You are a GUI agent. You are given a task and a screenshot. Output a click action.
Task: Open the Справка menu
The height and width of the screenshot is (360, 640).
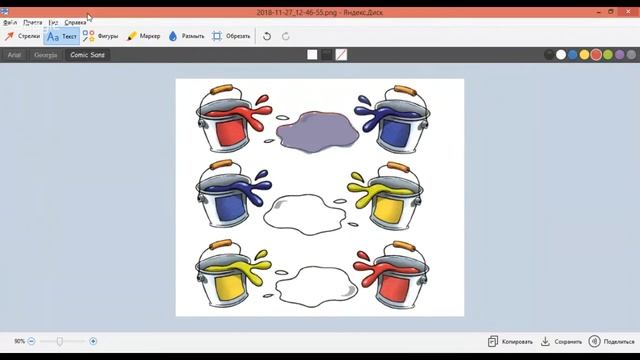point(75,22)
